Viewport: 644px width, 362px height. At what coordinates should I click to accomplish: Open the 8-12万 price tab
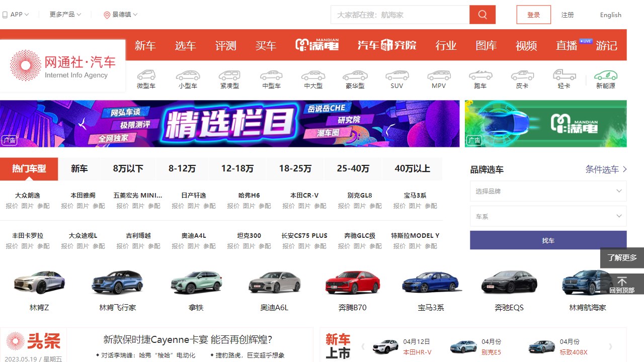coord(182,169)
